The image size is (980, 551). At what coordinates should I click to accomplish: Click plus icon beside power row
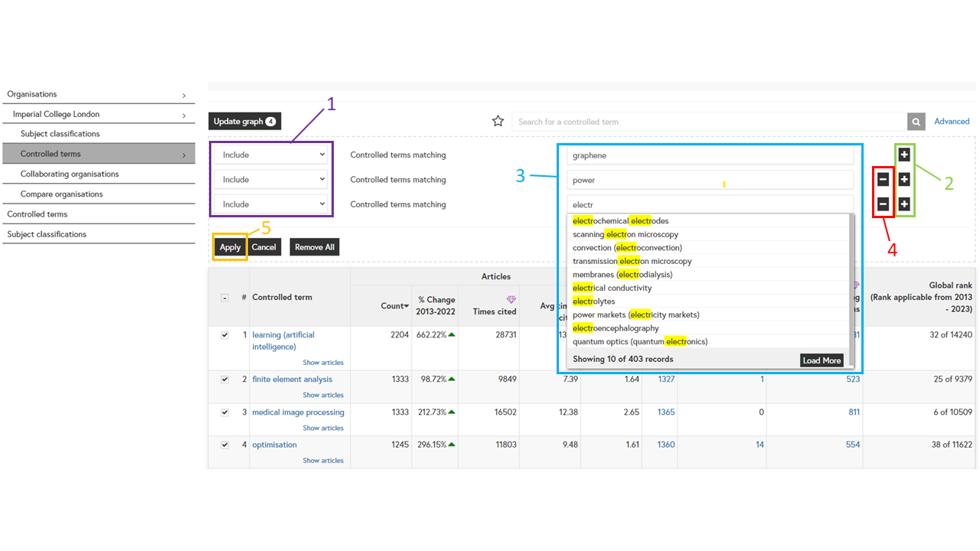[x=904, y=180]
